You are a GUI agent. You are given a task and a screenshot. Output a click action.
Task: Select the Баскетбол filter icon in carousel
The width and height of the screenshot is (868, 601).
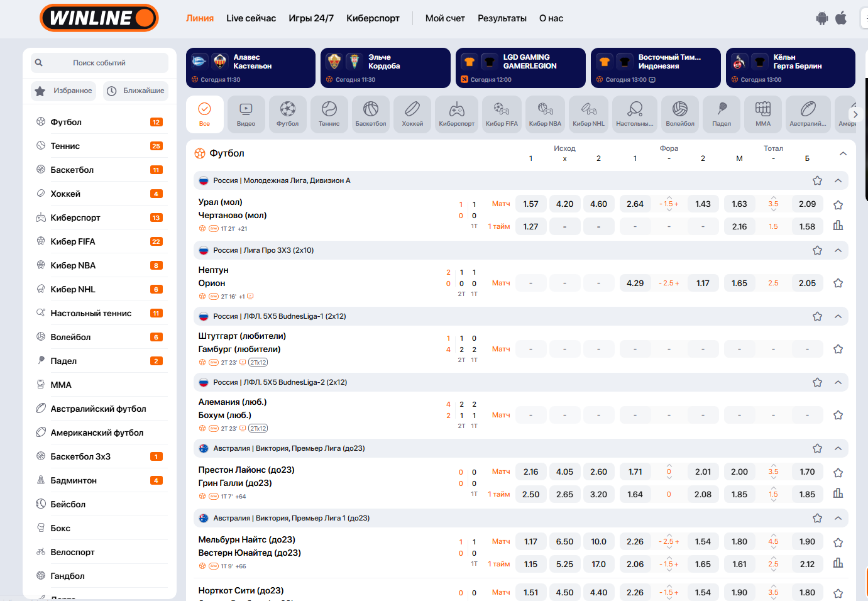point(371,114)
